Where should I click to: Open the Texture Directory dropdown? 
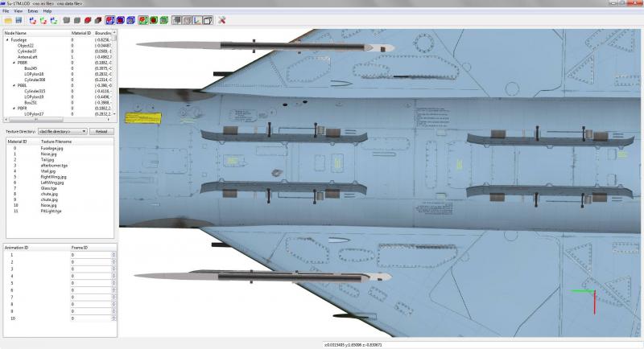[63, 131]
